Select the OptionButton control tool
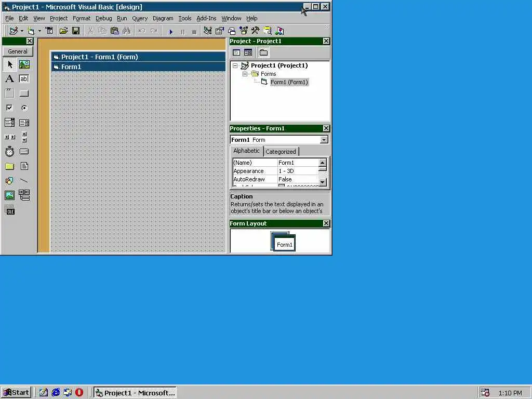 pyautogui.click(x=24, y=108)
